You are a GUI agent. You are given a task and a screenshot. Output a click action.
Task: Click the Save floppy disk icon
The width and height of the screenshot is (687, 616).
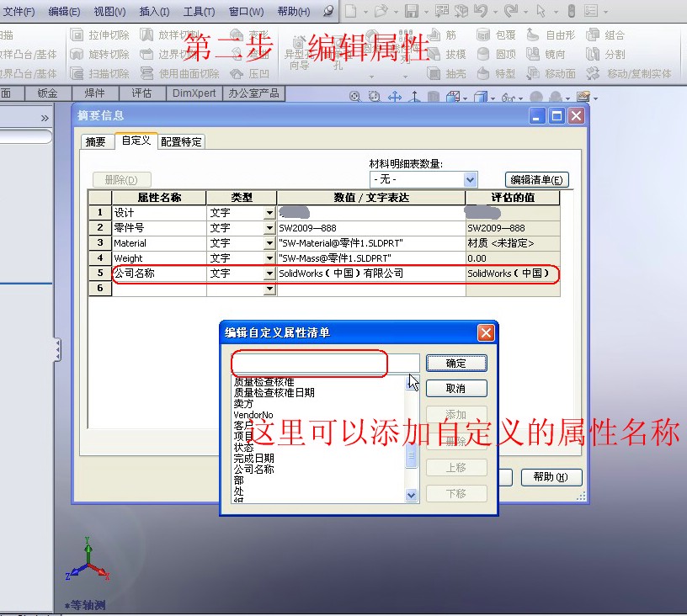tap(411, 11)
